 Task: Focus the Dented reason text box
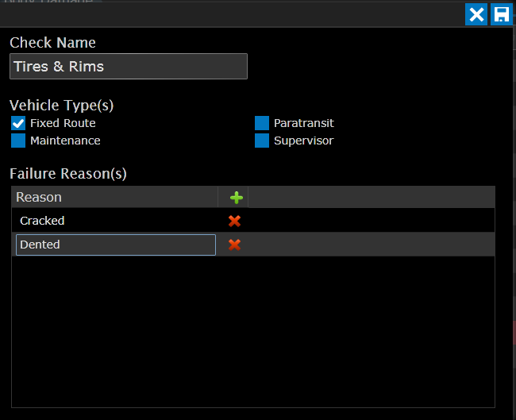[115, 245]
